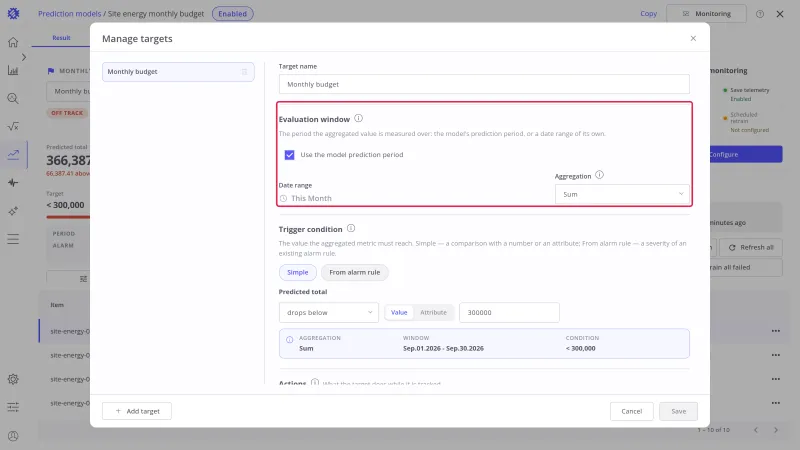Click the filter icon below the alarm card
This screenshot has height=450, width=800.
coord(83,279)
